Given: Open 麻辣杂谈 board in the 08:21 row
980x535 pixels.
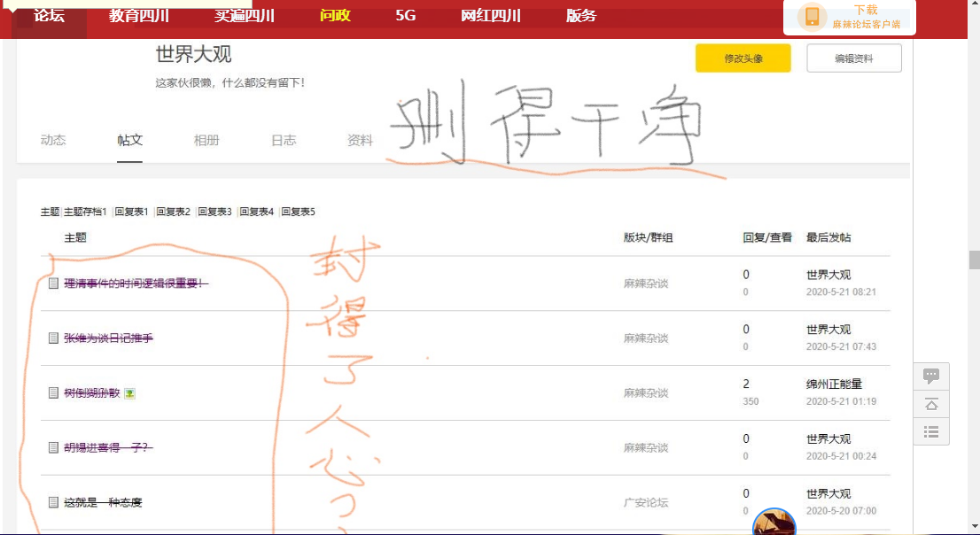Looking at the screenshot, I should click(x=646, y=283).
